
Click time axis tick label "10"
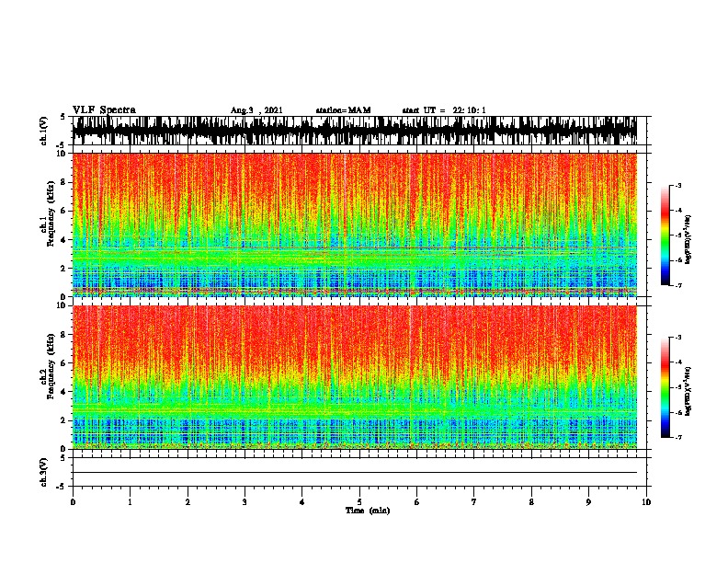[646, 502]
